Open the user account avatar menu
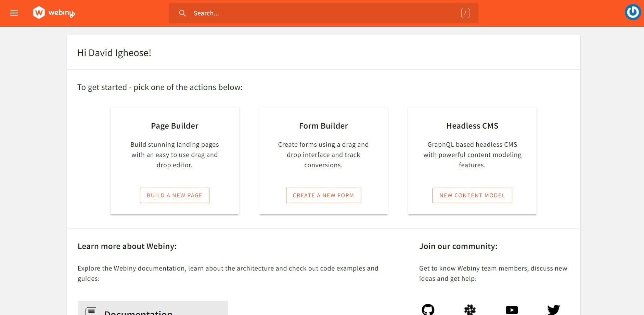The height and width of the screenshot is (315, 644). (x=632, y=12)
